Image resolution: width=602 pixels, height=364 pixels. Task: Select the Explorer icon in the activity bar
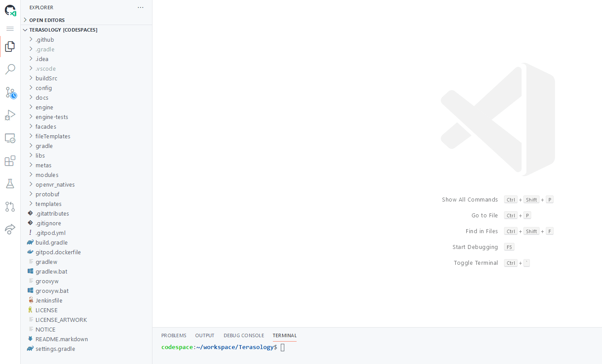click(x=10, y=46)
